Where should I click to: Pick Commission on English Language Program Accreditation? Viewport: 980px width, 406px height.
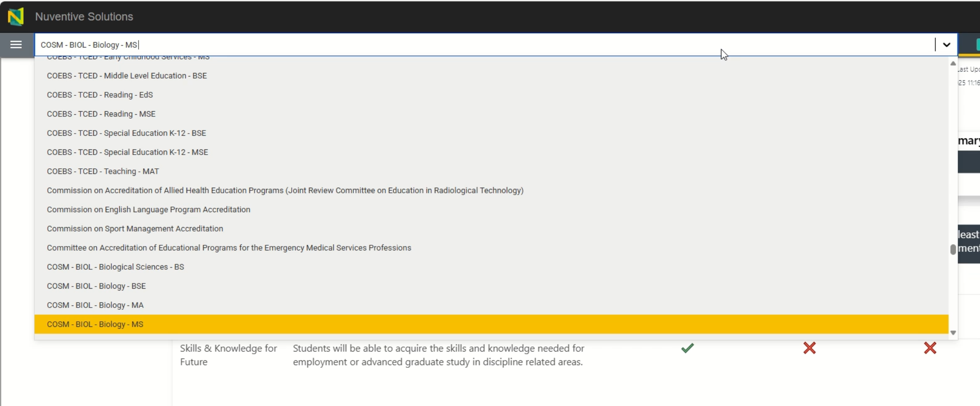[x=491, y=210]
